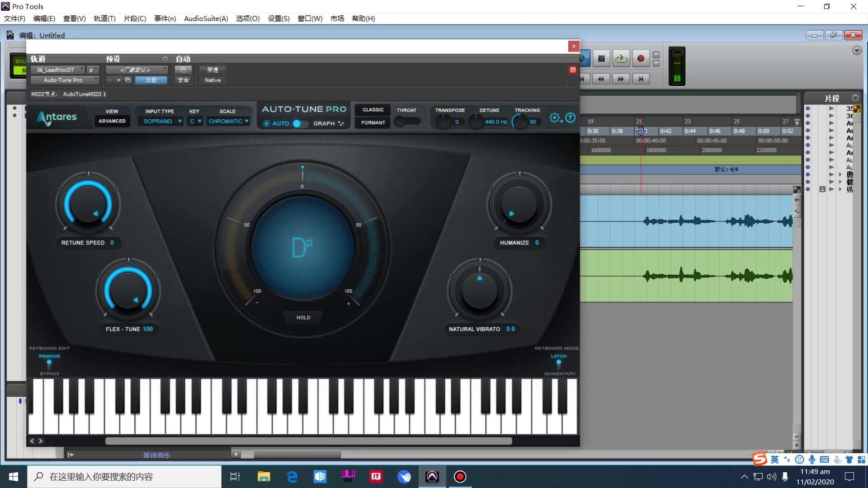Click the Antares logo
Image resolution: width=868 pixels, height=488 pixels.
57,117
